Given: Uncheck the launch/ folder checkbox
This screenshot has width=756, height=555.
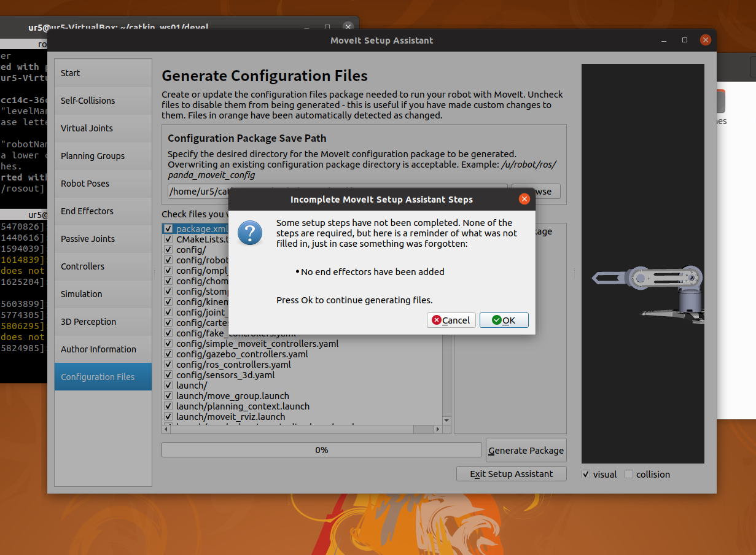Looking at the screenshot, I should (x=168, y=386).
